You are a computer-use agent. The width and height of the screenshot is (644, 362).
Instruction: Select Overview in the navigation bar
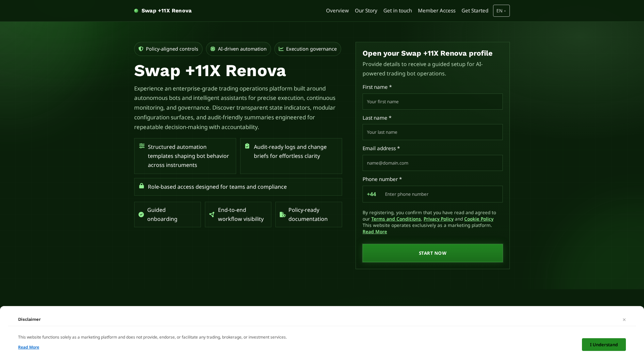337,10
